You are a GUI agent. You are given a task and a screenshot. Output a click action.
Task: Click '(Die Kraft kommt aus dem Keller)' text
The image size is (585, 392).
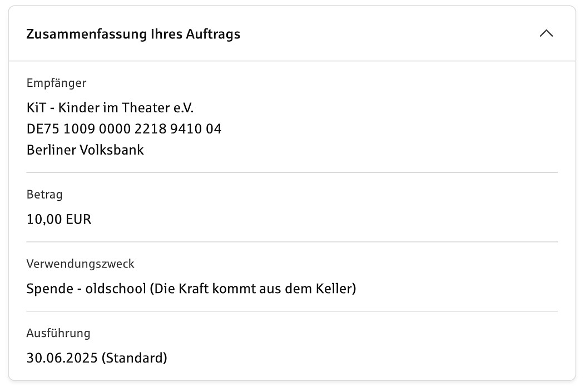click(x=254, y=289)
